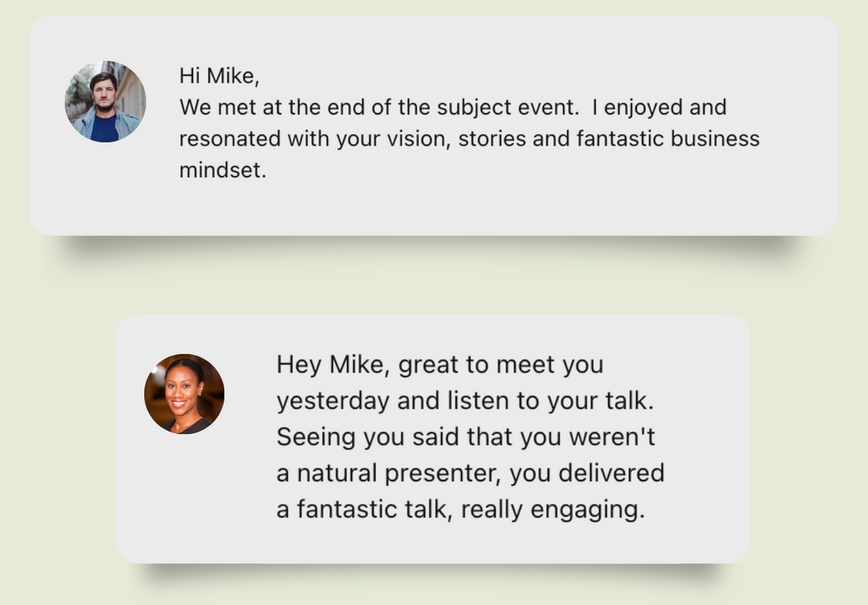Click the 'Hi Mike,' greeting line
Screen dimensions: 868x605
click(x=219, y=76)
